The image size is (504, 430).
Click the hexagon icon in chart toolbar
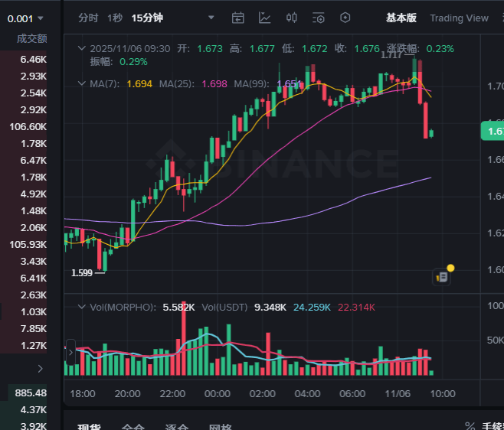pyautogui.click(x=345, y=18)
